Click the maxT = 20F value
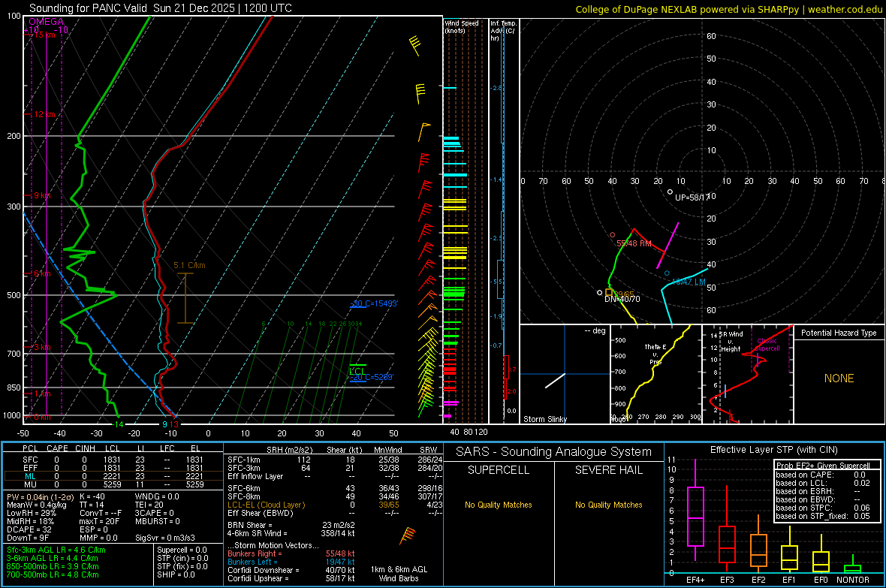Screen dimensions: 886x588 (99, 521)
